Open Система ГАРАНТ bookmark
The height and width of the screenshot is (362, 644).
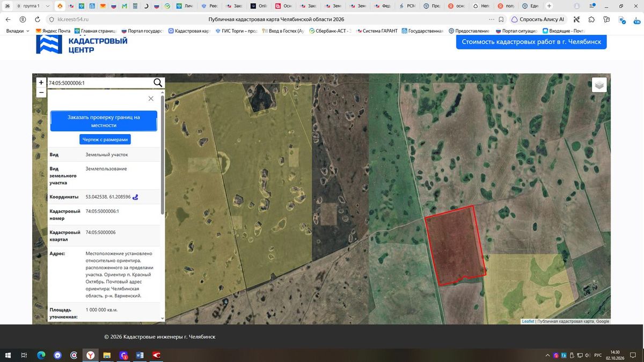[376, 31]
